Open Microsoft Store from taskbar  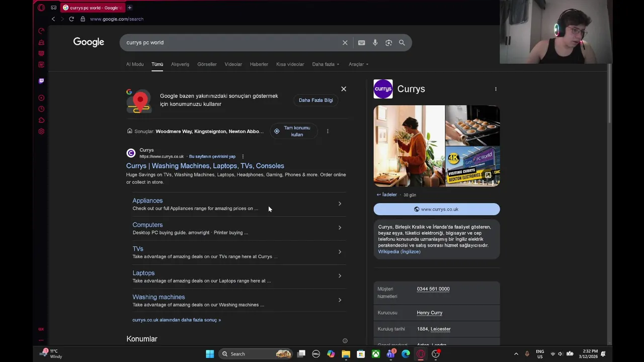click(361, 354)
